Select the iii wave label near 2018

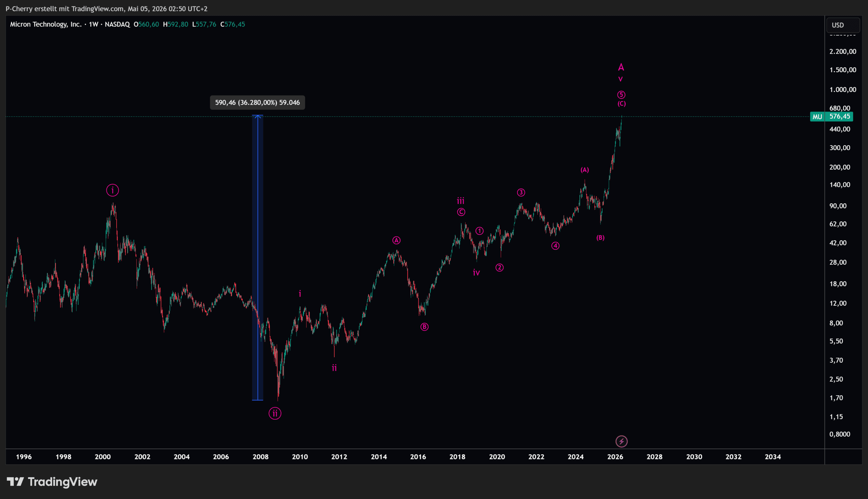[x=460, y=201]
